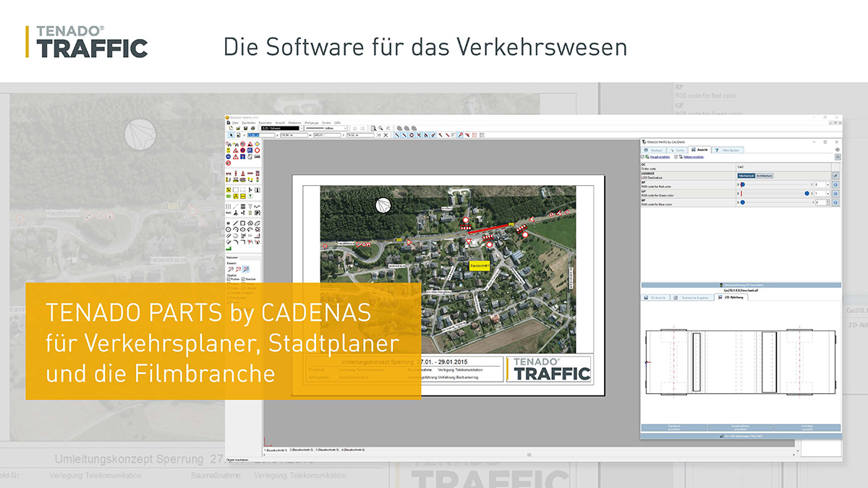Toggle the Strecken checkbox under Objekte
Image resolution: width=868 pixels, height=488 pixels.
(x=243, y=279)
